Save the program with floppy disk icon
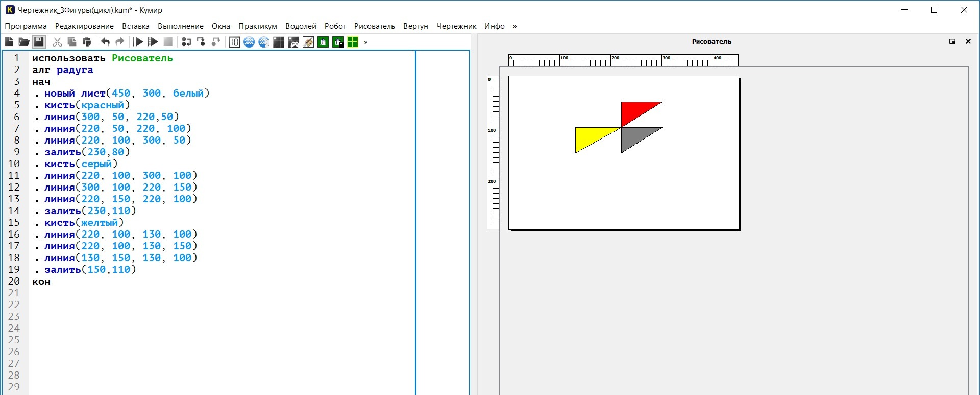 coord(39,42)
